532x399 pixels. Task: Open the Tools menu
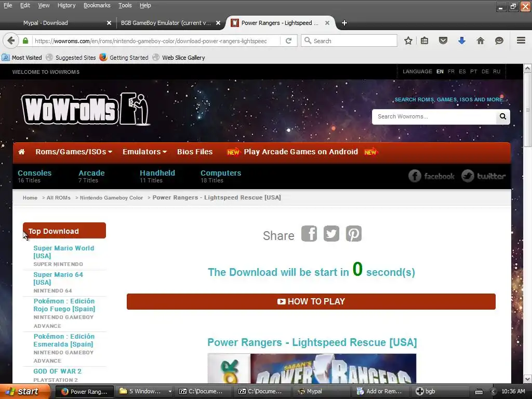tap(125, 5)
